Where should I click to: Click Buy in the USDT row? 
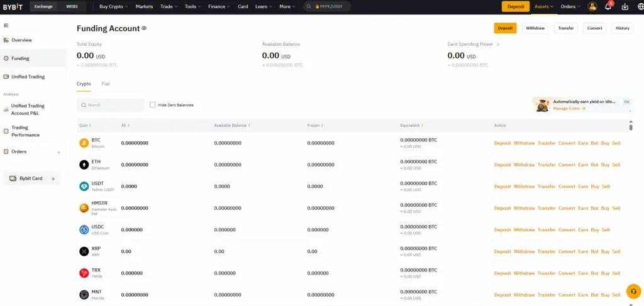coord(595,187)
